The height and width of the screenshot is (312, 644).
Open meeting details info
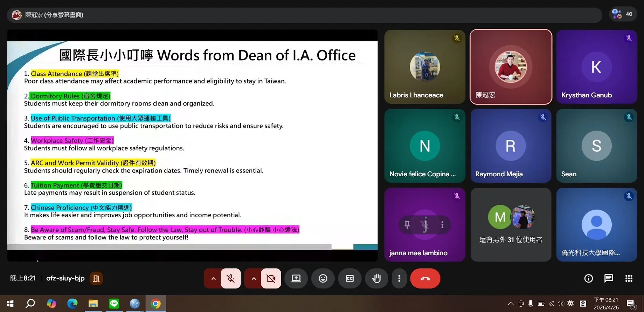pyautogui.click(x=588, y=278)
